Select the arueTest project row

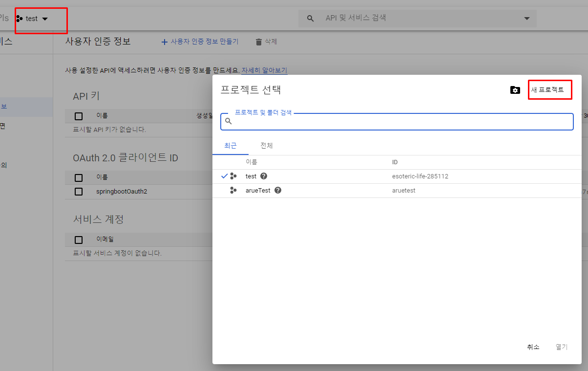(397, 190)
